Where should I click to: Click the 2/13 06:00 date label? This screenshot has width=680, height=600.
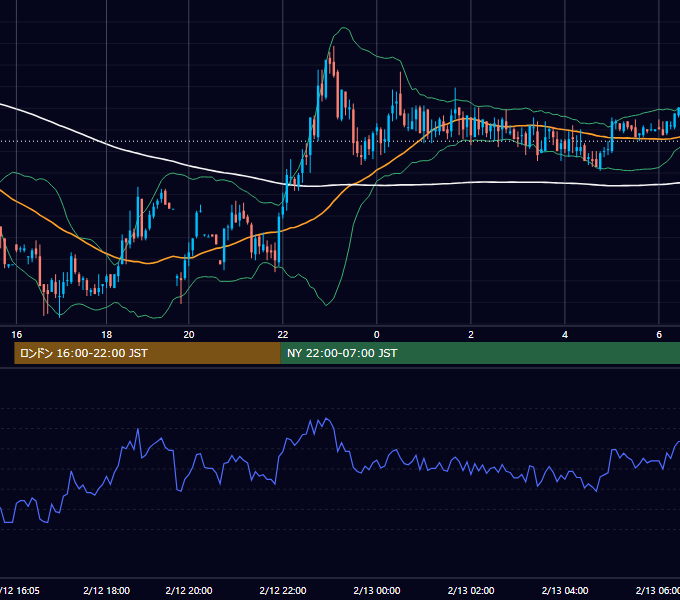(x=657, y=590)
